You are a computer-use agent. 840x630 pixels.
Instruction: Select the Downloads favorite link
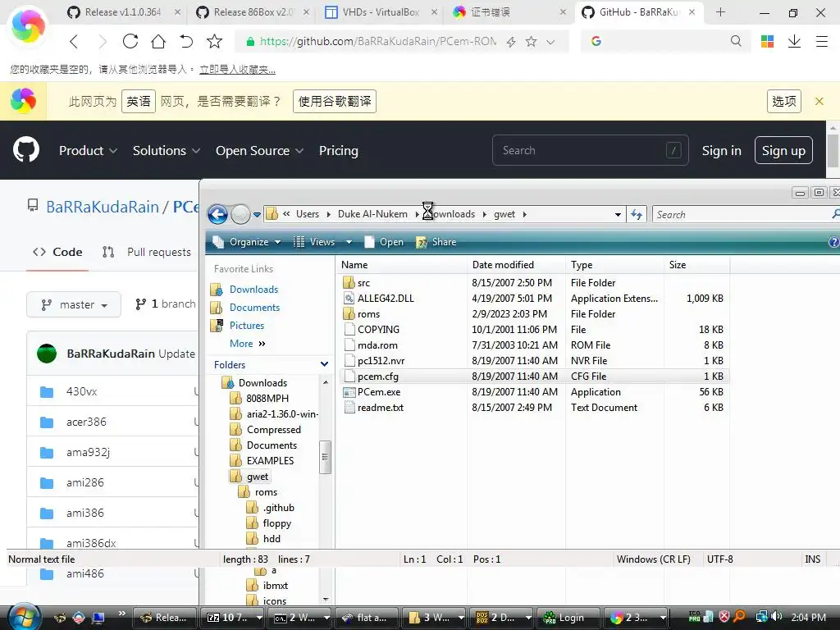(253, 290)
